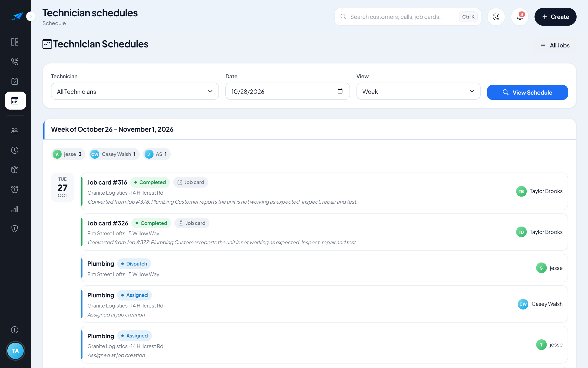Open the inventory box sidebar icon
Screen dimensions: 588x368
(x=15, y=170)
